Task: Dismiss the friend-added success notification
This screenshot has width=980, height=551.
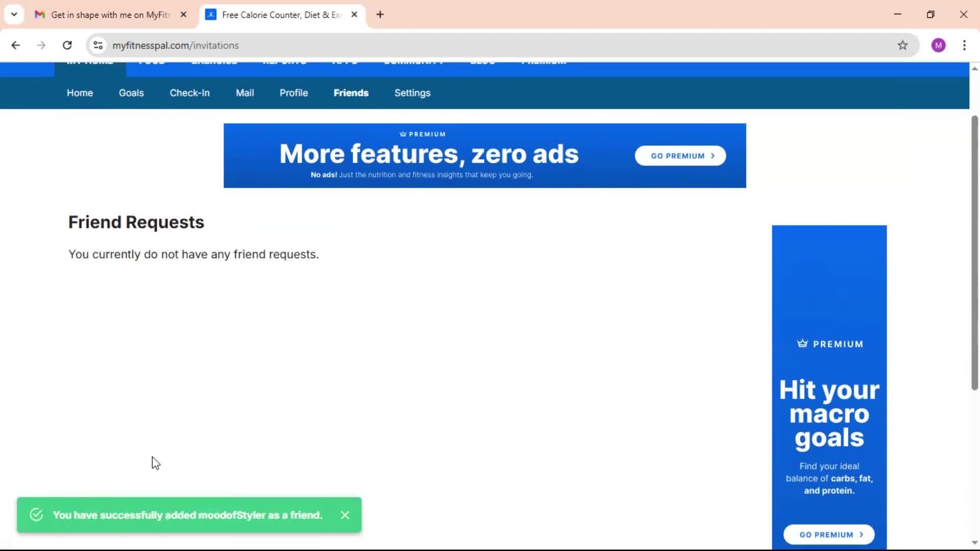Action: pyautogui.click(x=345, y=515)
